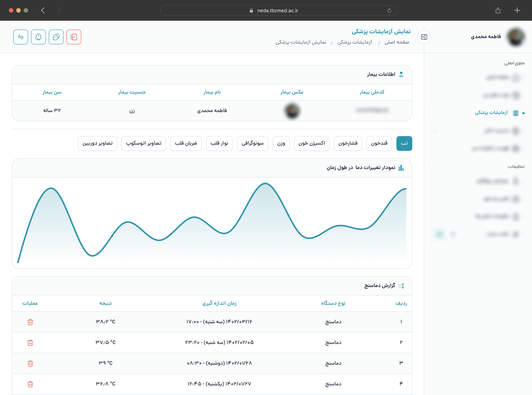
Task: Click the browser address bar neda.tbzmed.ac.ir
Action: click(278, 10)
